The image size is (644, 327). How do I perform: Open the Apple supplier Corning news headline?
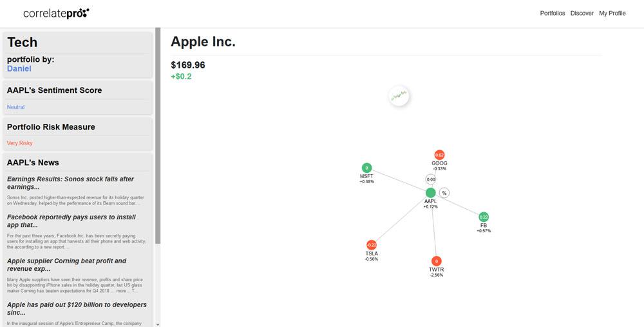66,265
